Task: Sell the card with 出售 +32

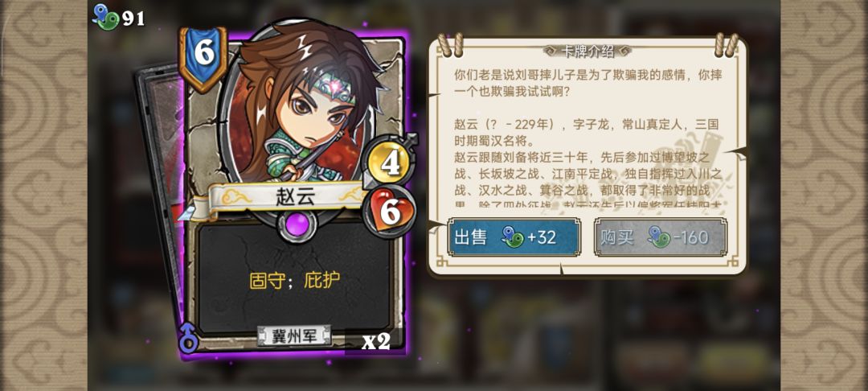Action: tap(514, 237)
